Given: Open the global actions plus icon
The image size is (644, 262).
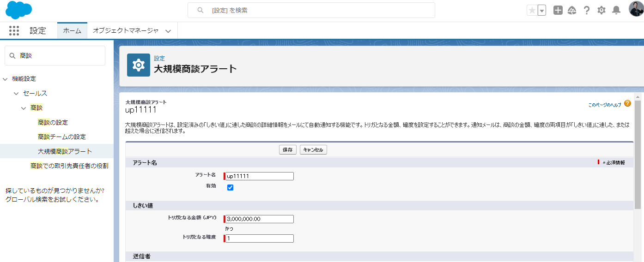Looking at the screenshot, I should [558, 10].
